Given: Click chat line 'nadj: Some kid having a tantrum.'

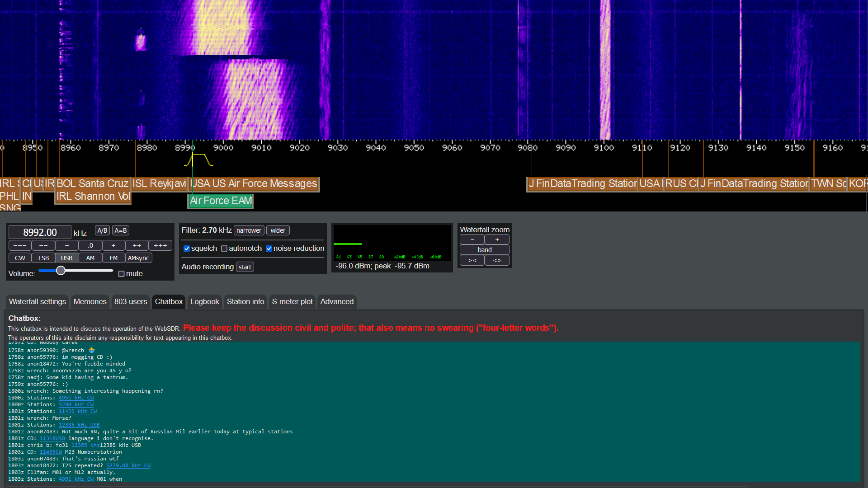Looking at the screenshot, I should [x=68, y=377].
